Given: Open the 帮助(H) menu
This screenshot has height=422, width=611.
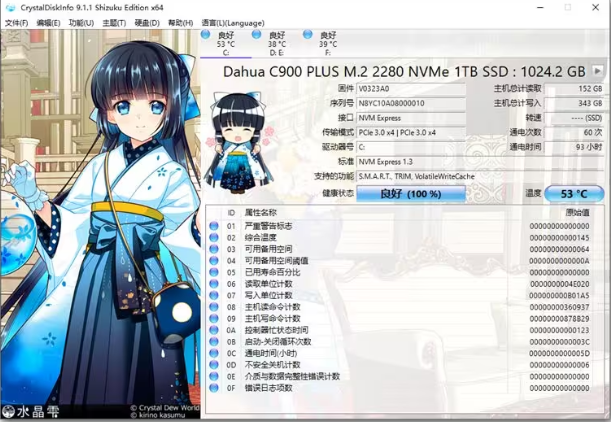Looking at the screenshot, I should [x=180, y=23].
